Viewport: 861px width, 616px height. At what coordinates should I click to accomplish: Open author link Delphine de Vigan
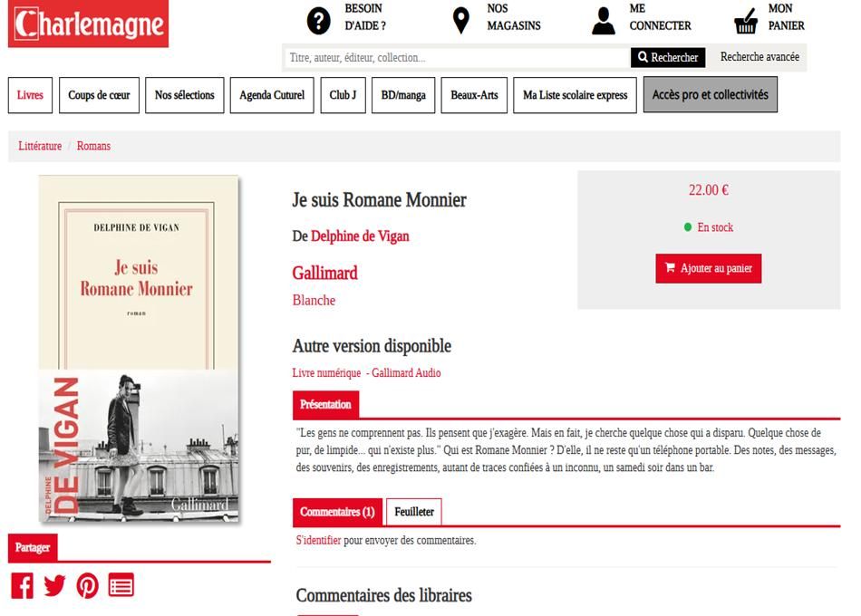point(360,236)
